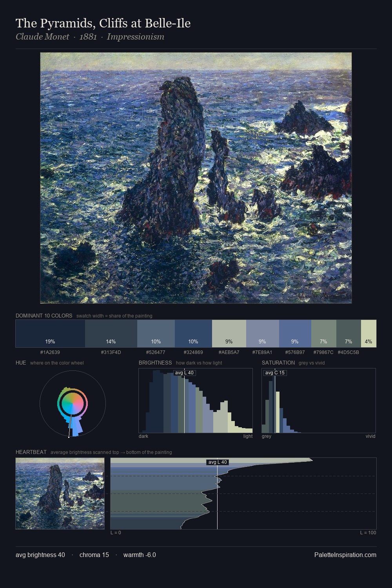Click the "how dark vs how light" caption
392x588 pixels.
coord(199,363)
